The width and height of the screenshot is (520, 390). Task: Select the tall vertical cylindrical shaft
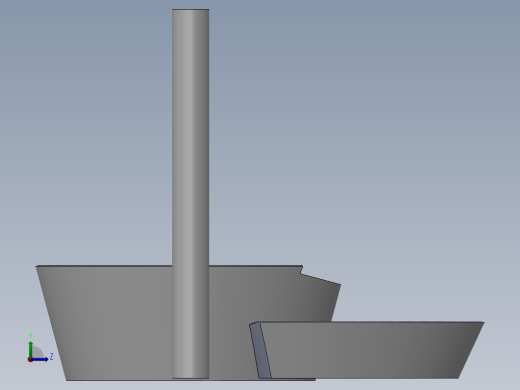[x=191, y=193]
